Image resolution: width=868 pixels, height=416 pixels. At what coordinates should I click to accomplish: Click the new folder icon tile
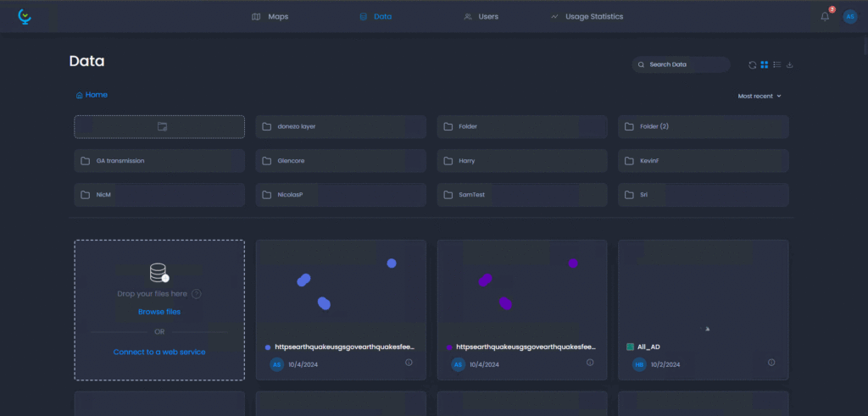pyautogui.click(x=159, y=127)
